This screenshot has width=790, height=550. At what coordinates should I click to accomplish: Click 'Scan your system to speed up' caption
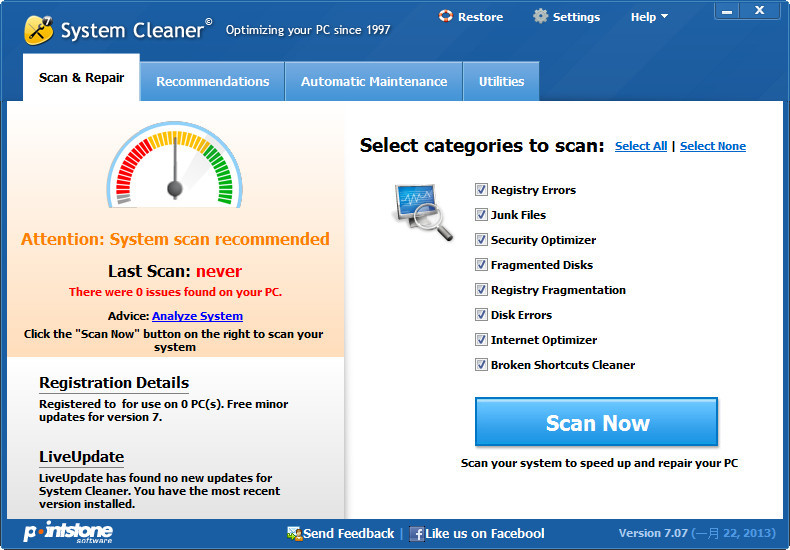(599, 463)
